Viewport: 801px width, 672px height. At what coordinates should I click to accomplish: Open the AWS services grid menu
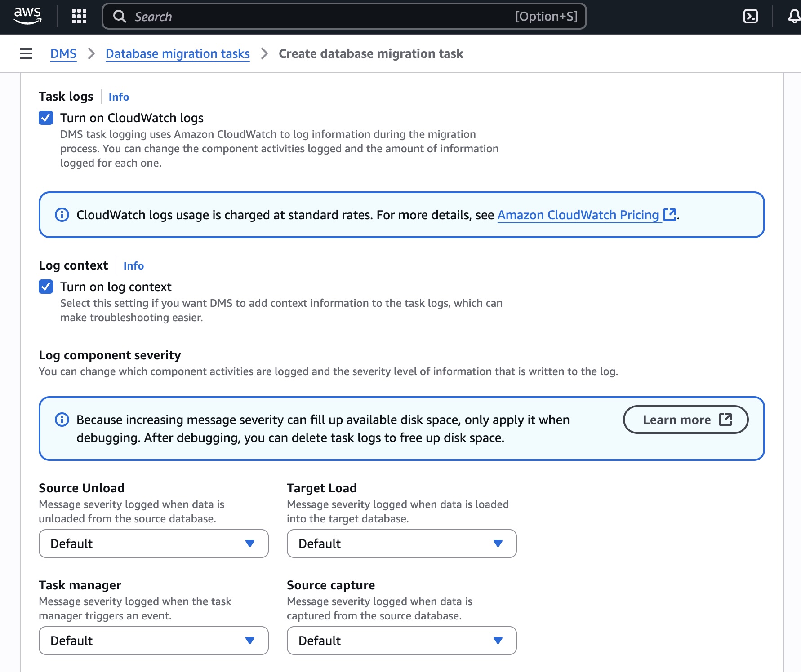coord(79,17)
